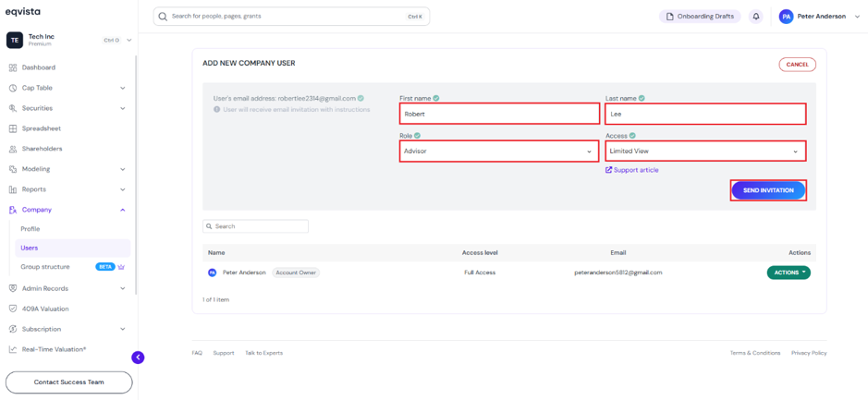Viewport: 868px width, 400px height.
Task: Open the Support footer link
Action: tap(224, 353)
